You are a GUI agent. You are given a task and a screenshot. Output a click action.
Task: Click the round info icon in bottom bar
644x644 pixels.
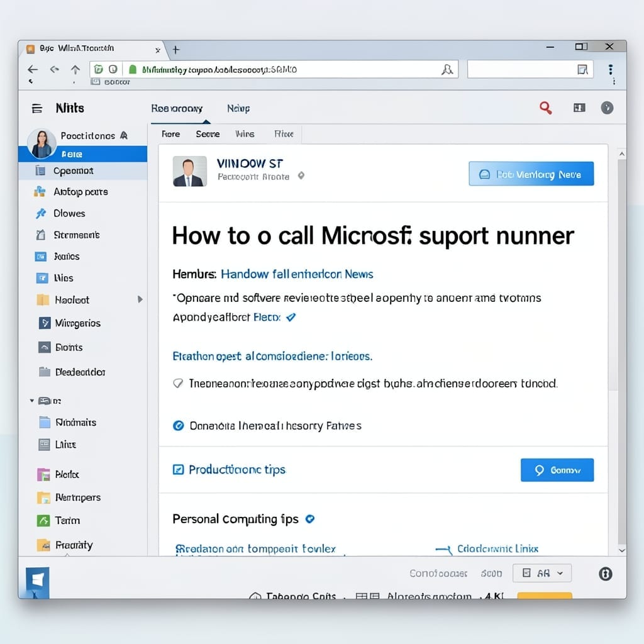606,574
